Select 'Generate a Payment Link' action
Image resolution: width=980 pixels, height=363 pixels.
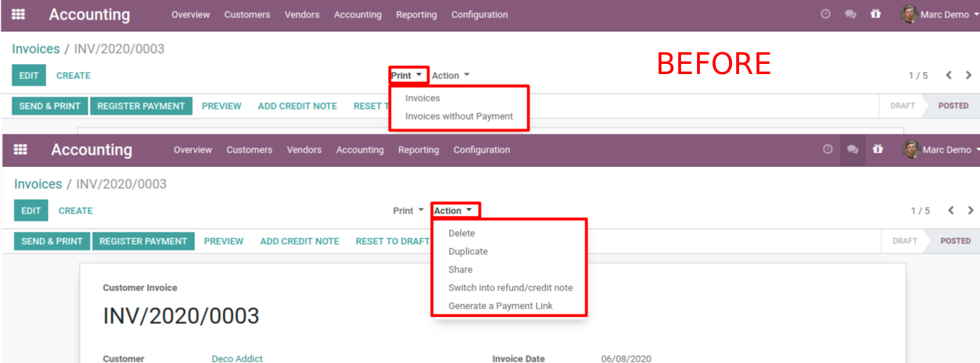click(x=500, y=306)
